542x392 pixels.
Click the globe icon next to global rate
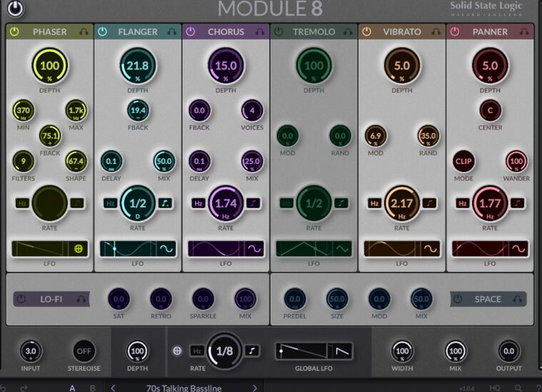(177, 351)
